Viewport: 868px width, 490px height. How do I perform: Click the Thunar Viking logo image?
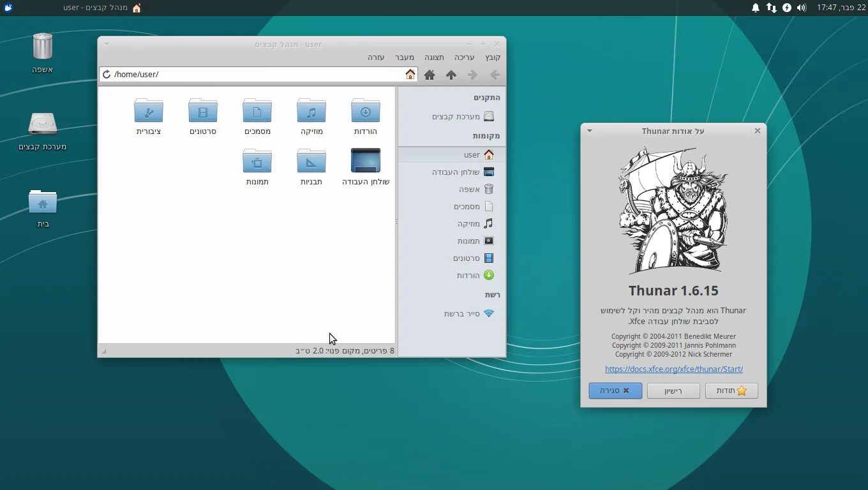pos(673,211)
